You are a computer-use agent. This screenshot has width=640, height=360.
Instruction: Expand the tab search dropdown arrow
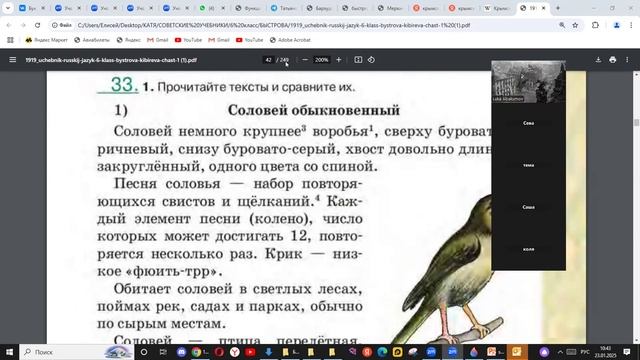pyautogui.click(x=8, y=8)
